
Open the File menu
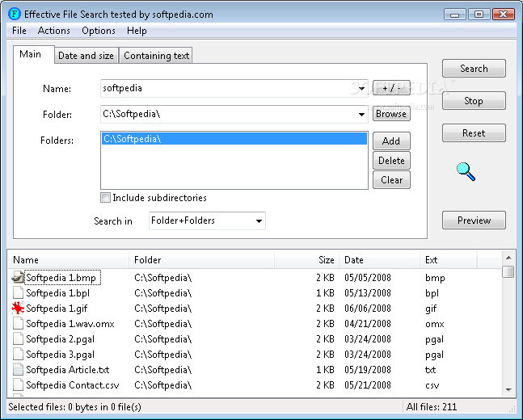(19, 31)
